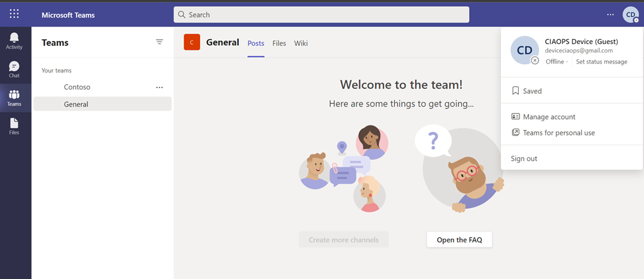Screen dimensions: 644x279
Task: Open more options for Contoso team
Action: pyautogui.click(x=159, y=88)
